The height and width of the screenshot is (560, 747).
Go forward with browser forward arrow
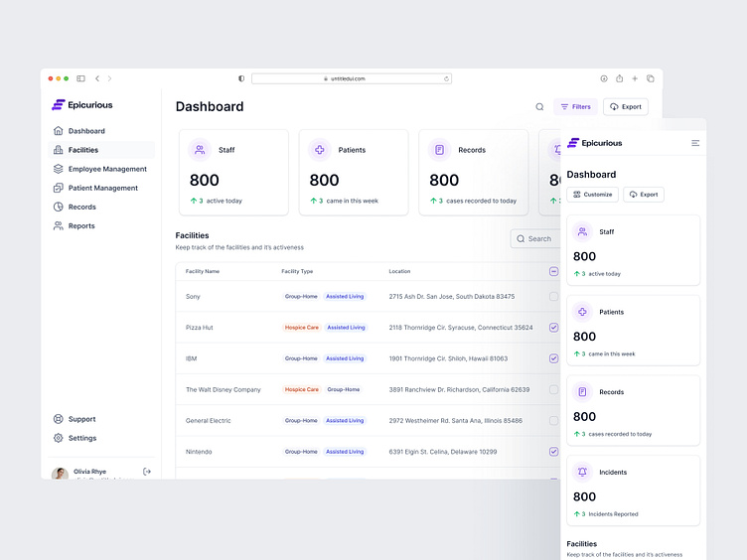click(x=109, y=78)
